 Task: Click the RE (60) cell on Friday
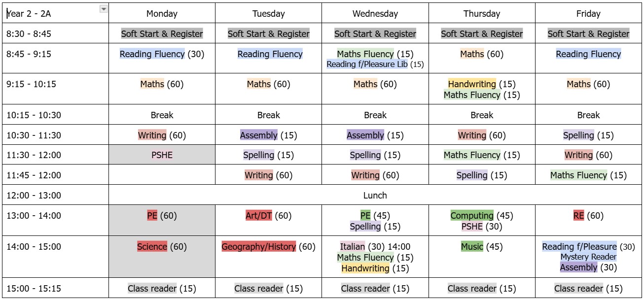588,216
